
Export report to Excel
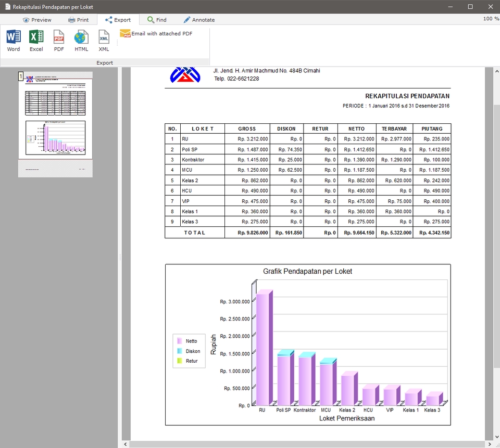36,41
